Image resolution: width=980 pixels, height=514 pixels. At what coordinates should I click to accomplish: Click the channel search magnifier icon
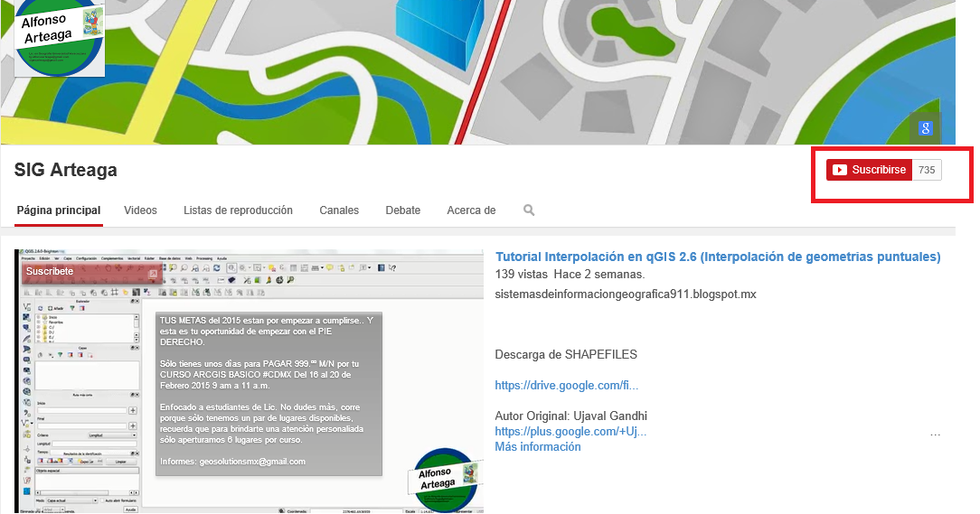coord(529,210)
